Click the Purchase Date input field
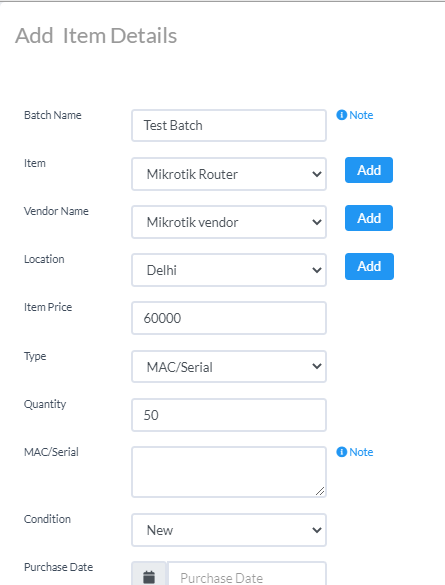The height and width of the screenshot is (585, 445). coord(247,577)
